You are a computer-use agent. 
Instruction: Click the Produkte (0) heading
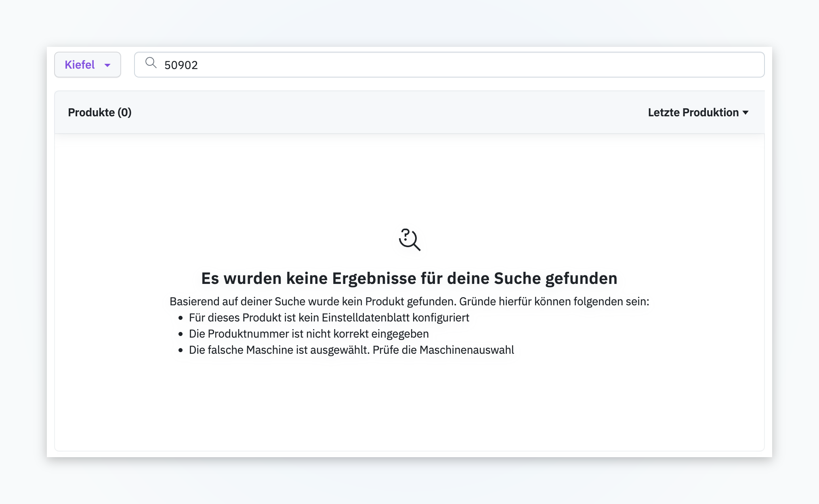(100, 112)
